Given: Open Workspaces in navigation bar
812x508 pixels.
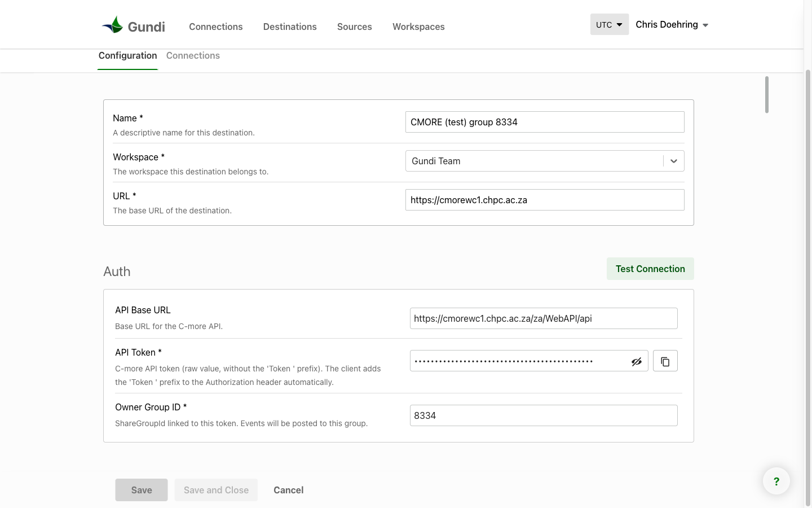Looking at the screenshot, I should 418,27.
